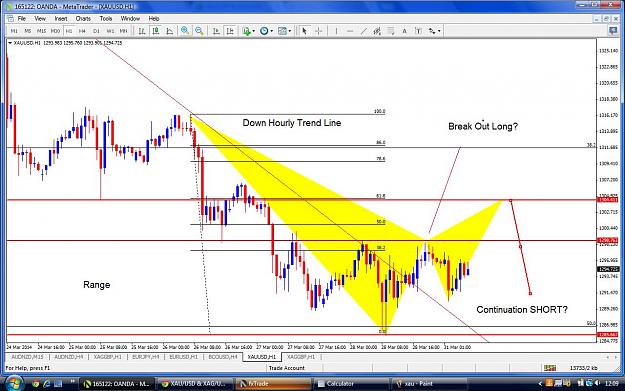Viewport: 625px width, 391px height.
Task: Open the Templates dropdown arrow
Action: coord(290,31)
